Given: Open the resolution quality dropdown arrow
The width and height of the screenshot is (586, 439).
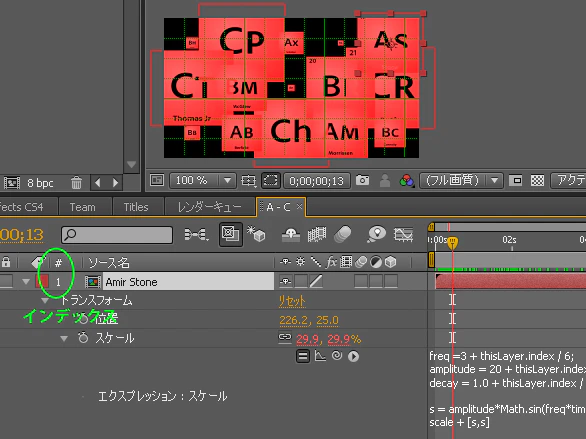Looking at the screenshot, I should (494, 181).
